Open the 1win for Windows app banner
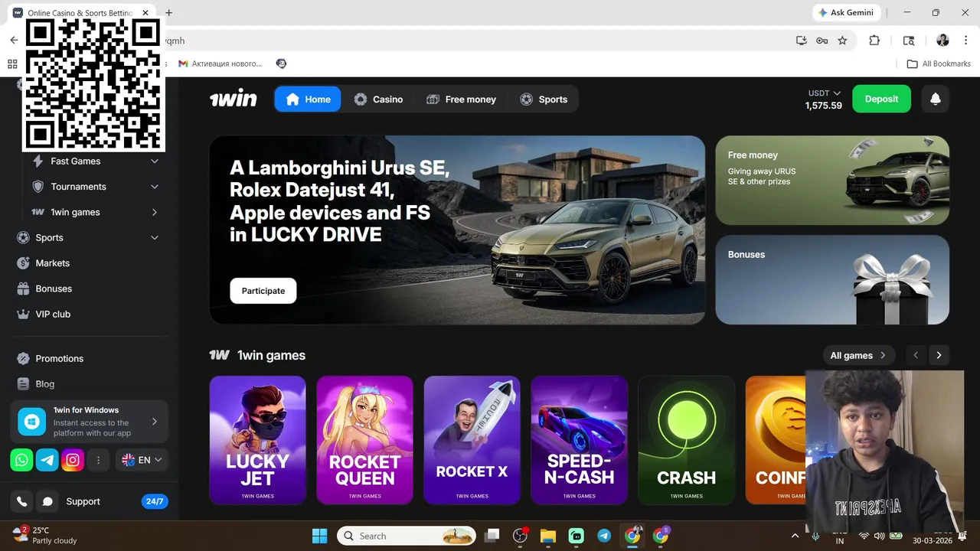 point(90,421)
